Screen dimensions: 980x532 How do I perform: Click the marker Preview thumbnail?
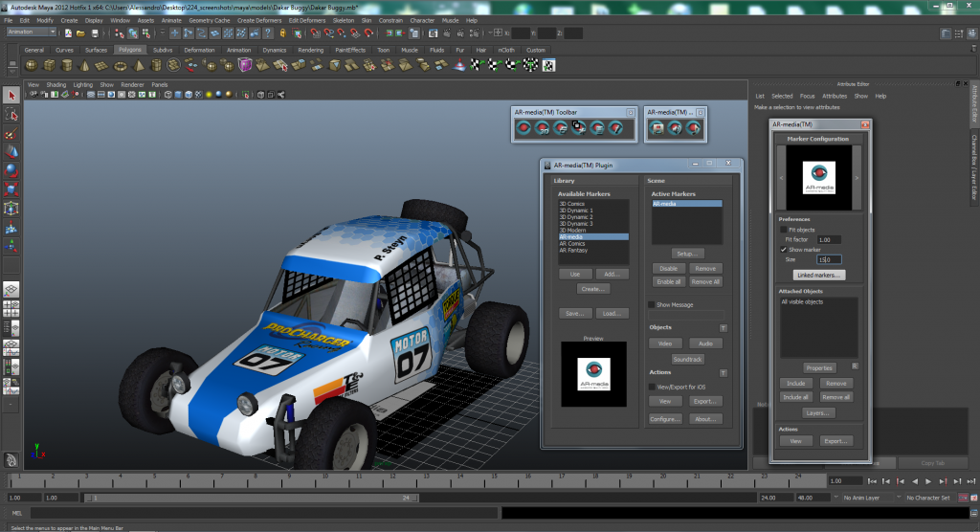(x=593, y=374)
